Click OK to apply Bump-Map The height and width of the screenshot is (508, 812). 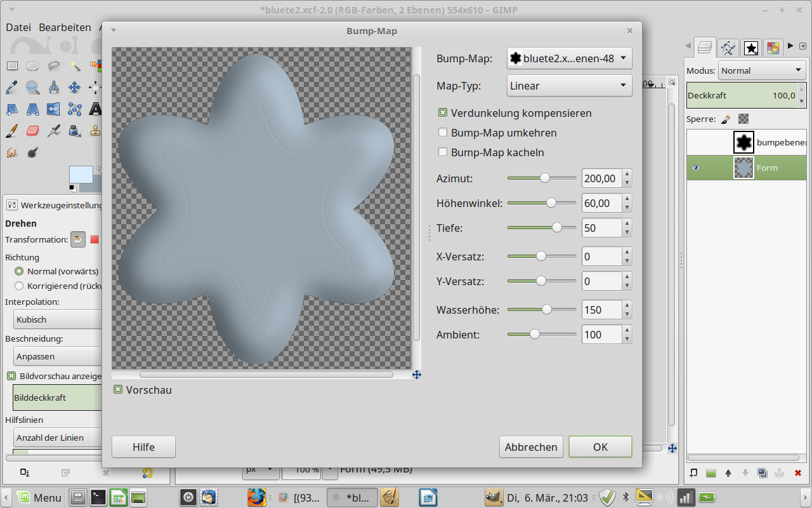[600, 447]
